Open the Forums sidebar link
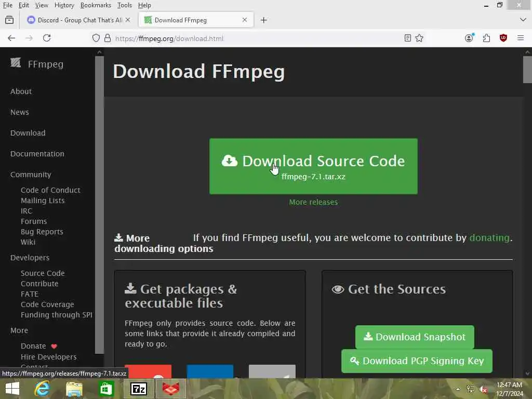Viewport: 532px width, 399px height. coord(34,221)
